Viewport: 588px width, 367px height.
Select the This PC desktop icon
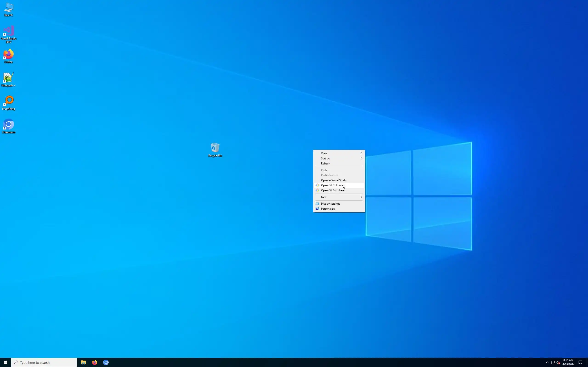8,9
